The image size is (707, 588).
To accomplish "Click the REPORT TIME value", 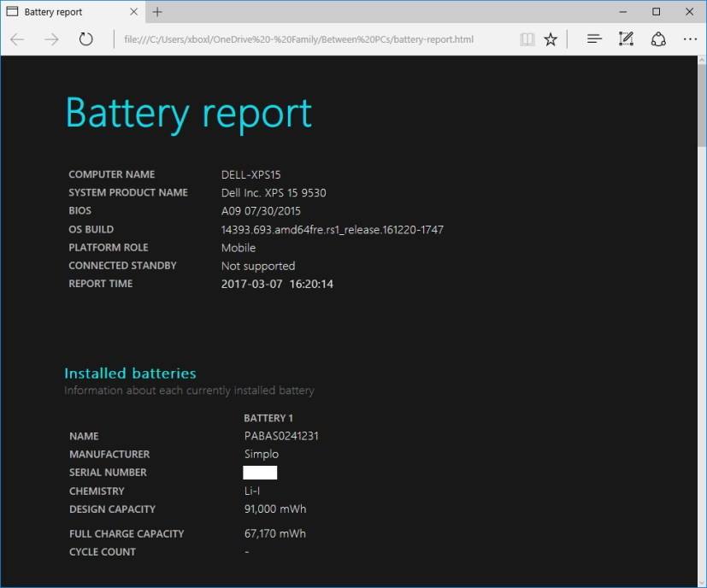I will pos(276,284).
